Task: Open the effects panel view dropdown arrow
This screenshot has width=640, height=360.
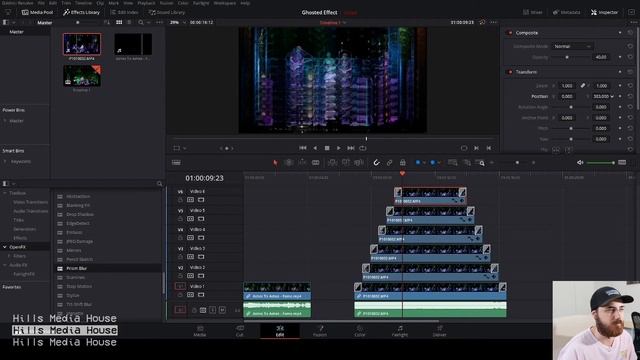Action: tap(13, 184)
